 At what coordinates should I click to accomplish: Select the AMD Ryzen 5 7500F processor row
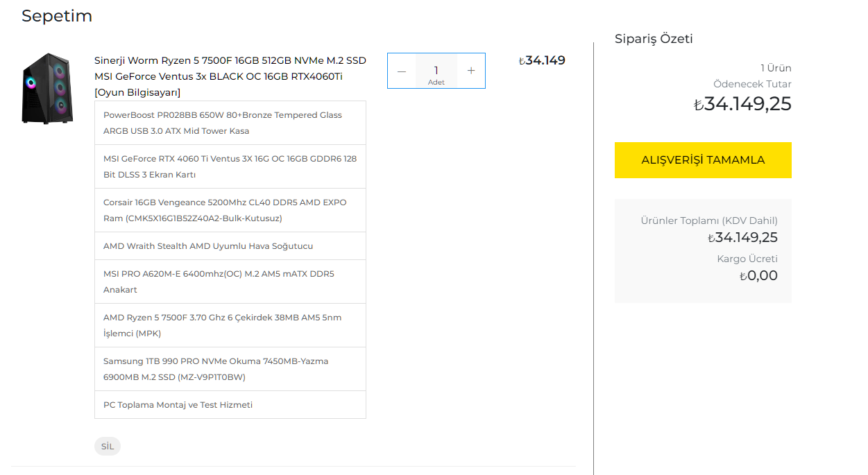click(x=230, y=325)
